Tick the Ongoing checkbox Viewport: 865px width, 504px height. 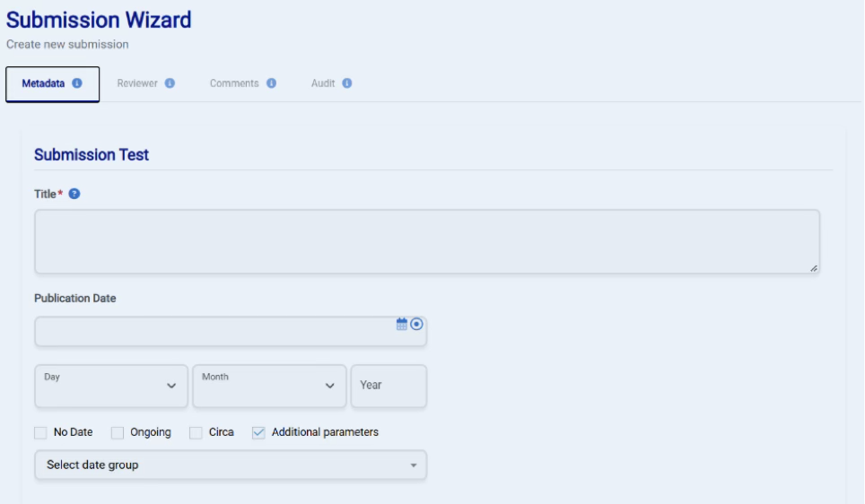pos(118,433)
